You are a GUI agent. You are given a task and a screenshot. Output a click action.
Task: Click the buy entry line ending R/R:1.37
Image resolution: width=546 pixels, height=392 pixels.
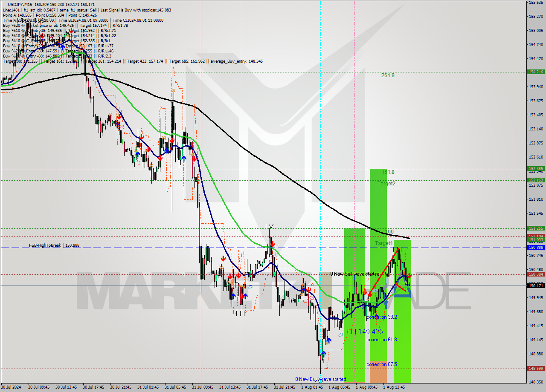point(58,46)
